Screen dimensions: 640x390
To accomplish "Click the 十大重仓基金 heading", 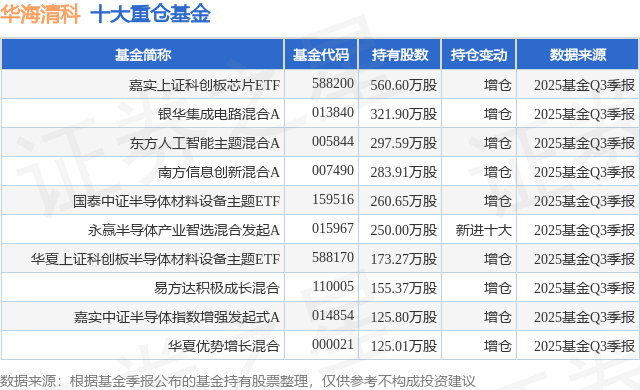I will click(x=150, y=14).
